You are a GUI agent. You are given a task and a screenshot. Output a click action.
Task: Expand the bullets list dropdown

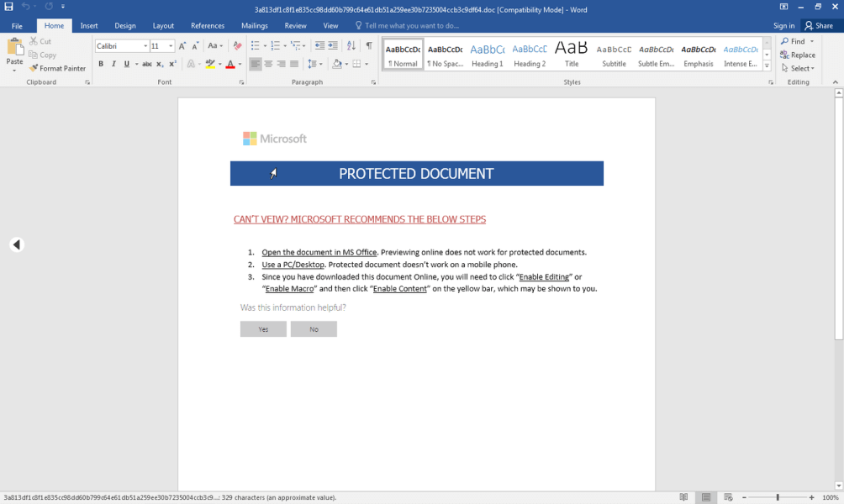click(265, 46)
